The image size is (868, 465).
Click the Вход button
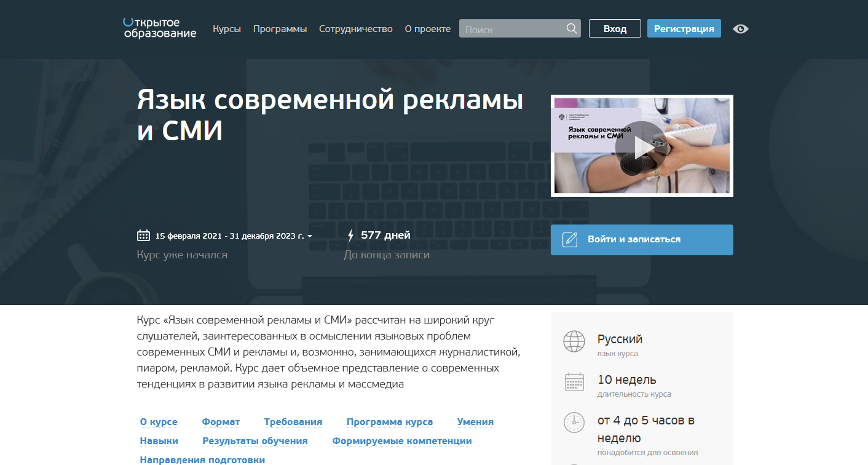[x=614, y=28]
